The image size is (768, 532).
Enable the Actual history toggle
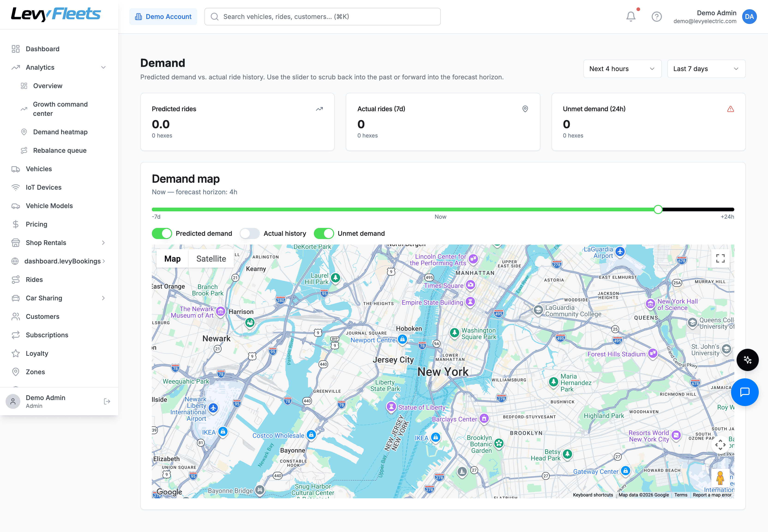tap(250, 233)
